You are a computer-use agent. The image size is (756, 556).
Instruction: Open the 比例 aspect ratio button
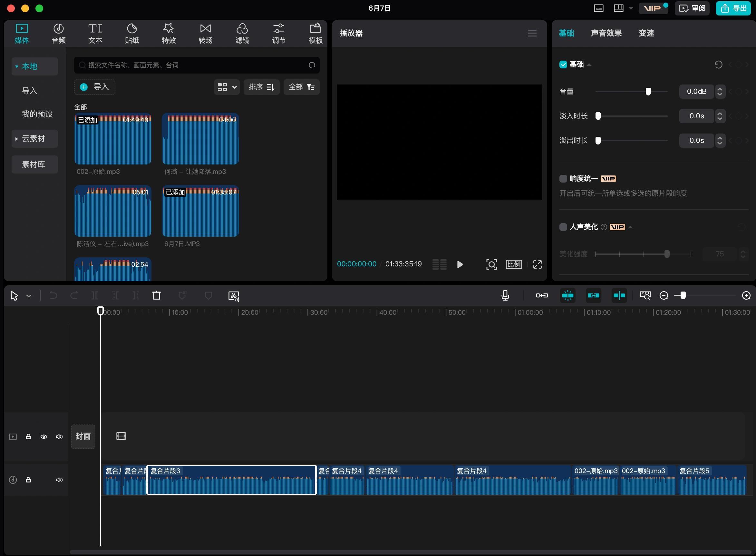(x=514, y=264)
